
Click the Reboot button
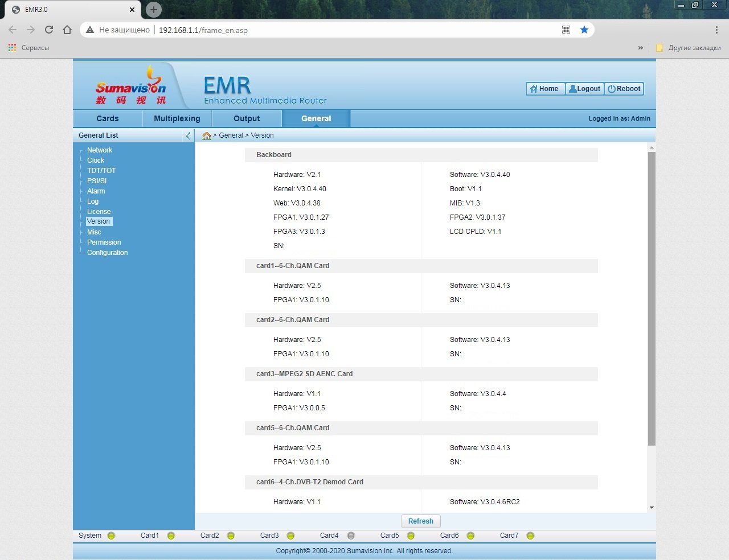624,89
